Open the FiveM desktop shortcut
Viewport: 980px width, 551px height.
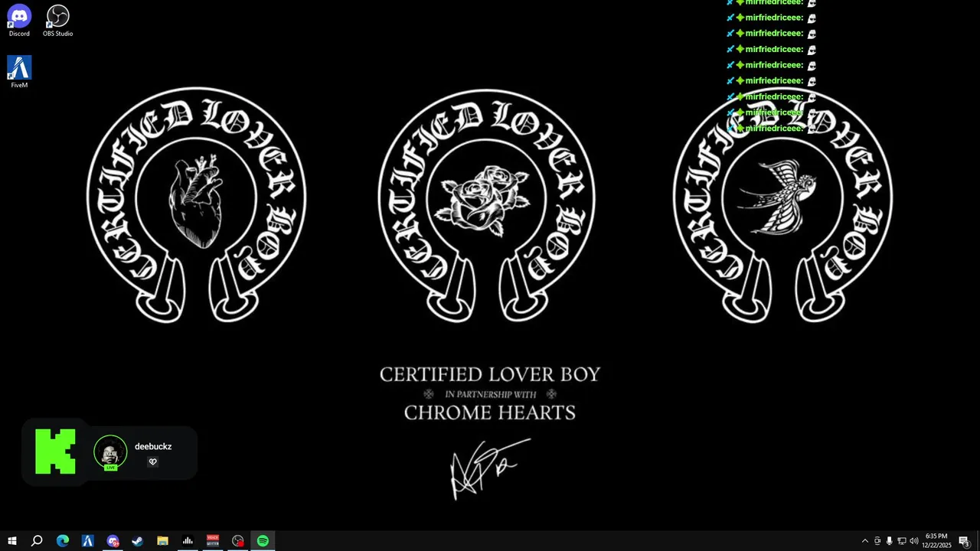(19, 72)
